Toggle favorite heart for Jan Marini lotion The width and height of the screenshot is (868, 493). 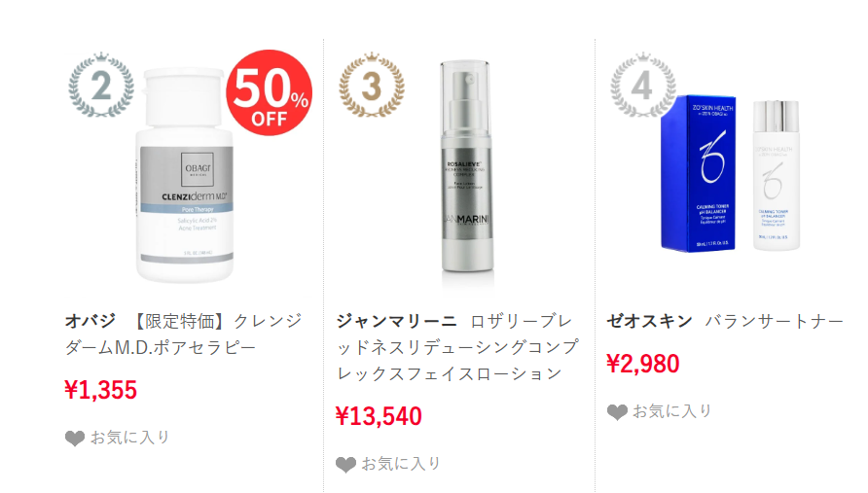click(346, 465)
